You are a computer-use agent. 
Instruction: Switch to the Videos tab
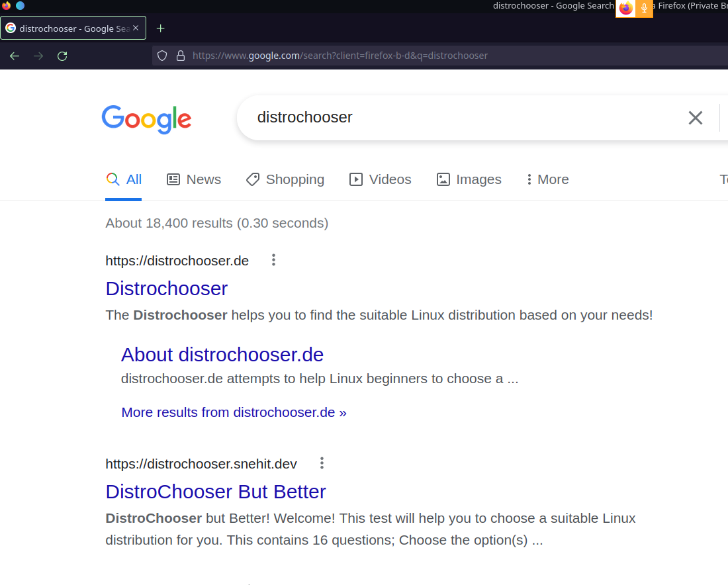381,179
